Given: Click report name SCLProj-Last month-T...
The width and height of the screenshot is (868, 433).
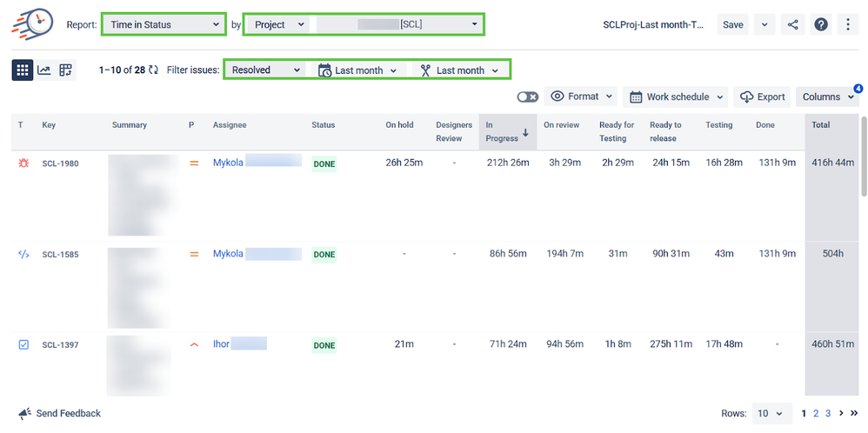Looking at the screenshot, I should tap(653, 25).
